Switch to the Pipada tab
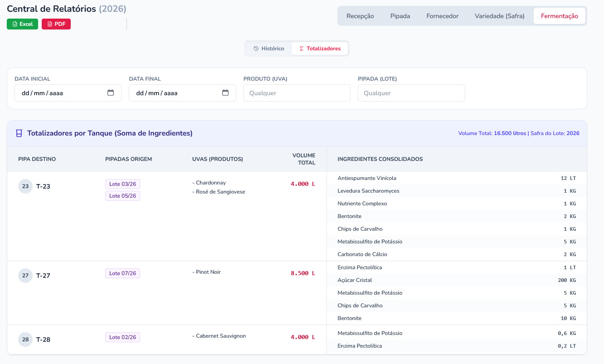The image size is (604, 364). 400,16
